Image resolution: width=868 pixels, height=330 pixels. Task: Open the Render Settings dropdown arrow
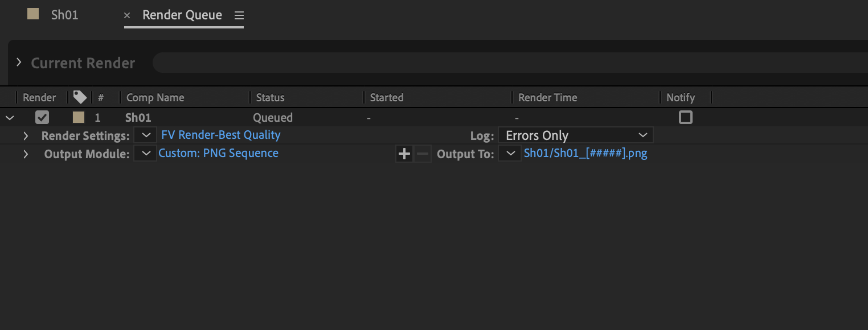click(x=145, y=135)
